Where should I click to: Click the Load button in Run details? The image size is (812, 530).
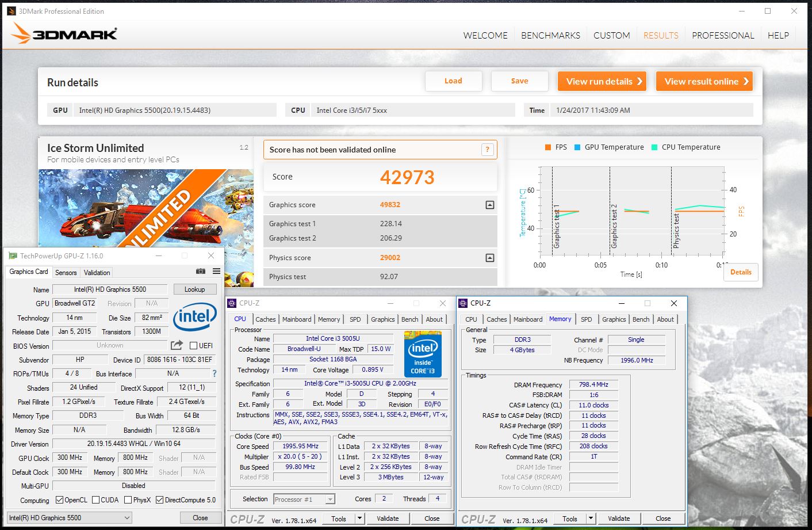pyautogui.click(x=453, y=81)
